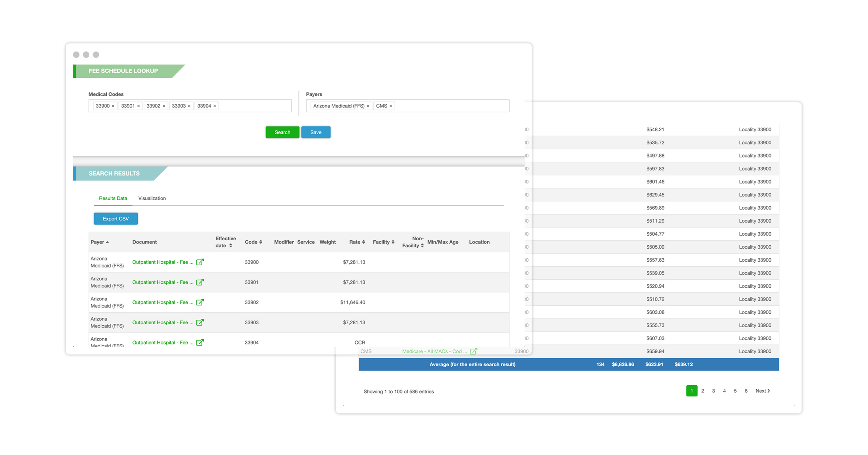
Task: Remove the 33904 medical code tag
Action: pos(214,106)
